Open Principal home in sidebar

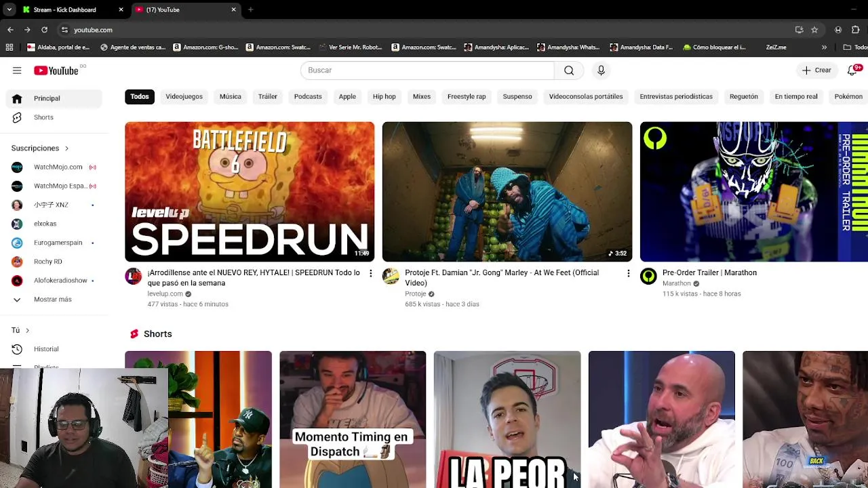(54, 98)
